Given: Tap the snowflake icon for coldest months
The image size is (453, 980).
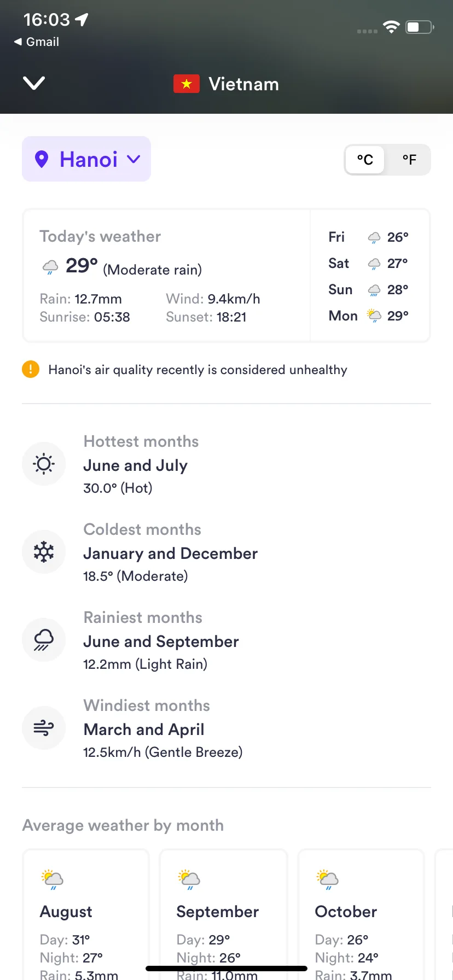Looking at the screenshot, I should tap(44, 552).
